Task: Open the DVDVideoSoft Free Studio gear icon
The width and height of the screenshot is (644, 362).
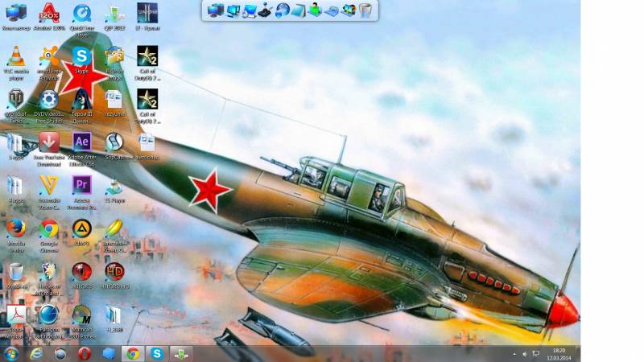Action: (49, 99)
